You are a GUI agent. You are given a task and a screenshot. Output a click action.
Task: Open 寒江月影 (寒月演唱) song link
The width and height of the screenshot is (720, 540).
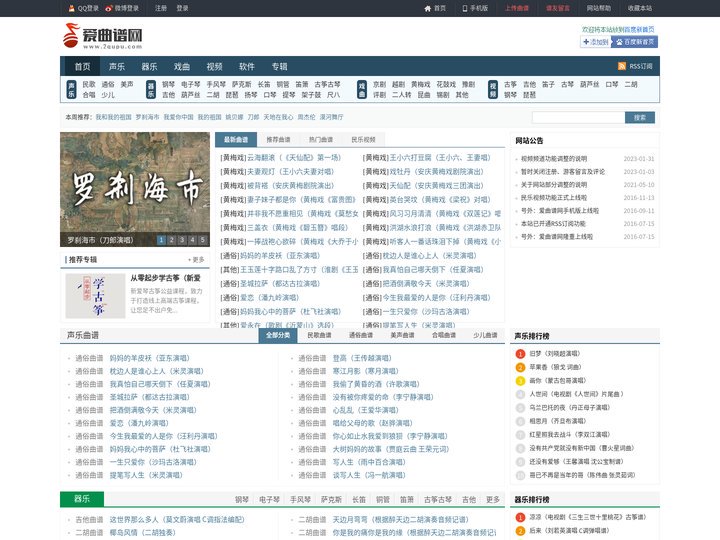point(366,371)
